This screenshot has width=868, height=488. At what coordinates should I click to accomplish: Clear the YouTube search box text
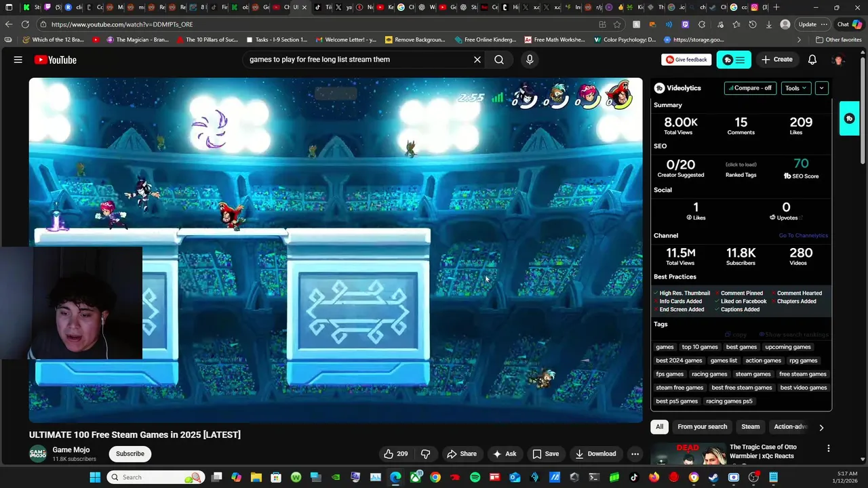point(477,60)
